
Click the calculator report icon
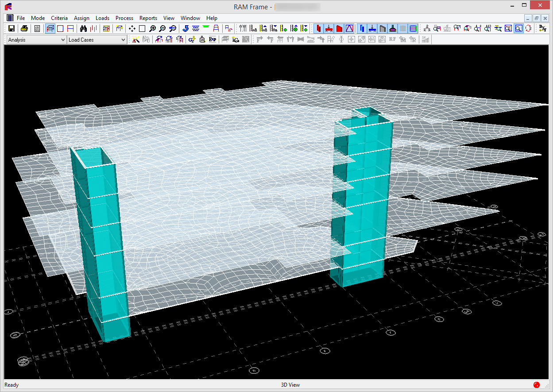(37, 28)
